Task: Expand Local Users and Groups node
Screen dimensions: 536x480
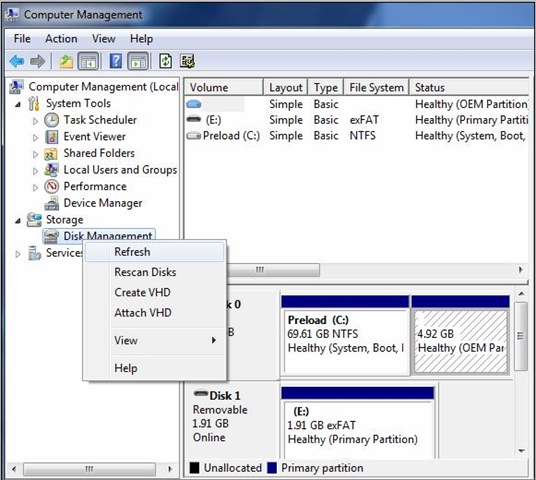Action: [x=35, y=171]
